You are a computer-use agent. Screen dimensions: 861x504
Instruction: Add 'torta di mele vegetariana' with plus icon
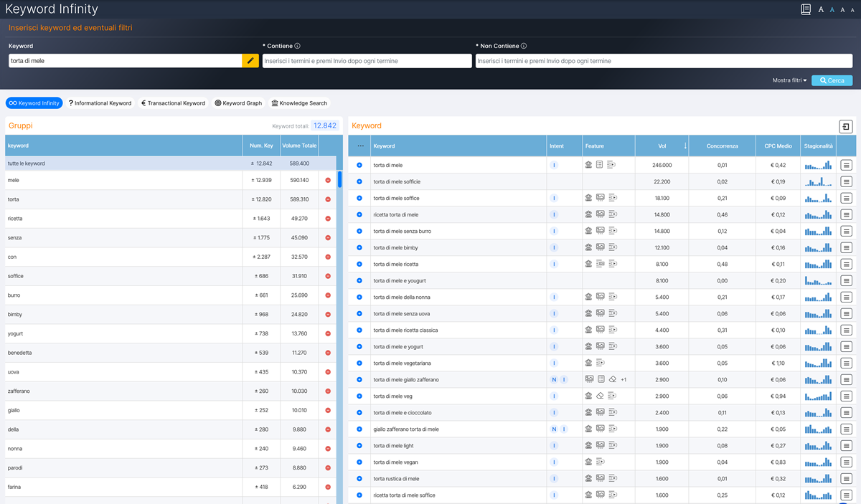pyautogui.click(x=359, y=363)
